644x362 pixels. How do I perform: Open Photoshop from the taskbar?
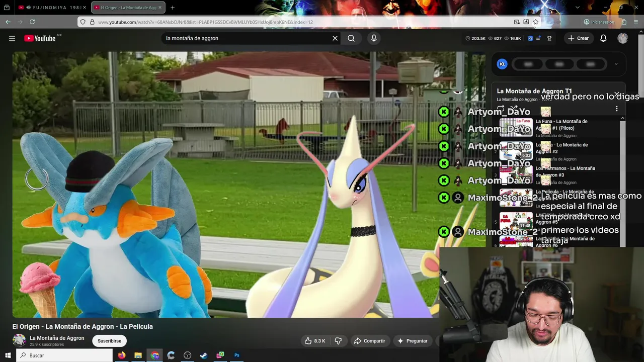pyautogui.click(x=236, y=355)
